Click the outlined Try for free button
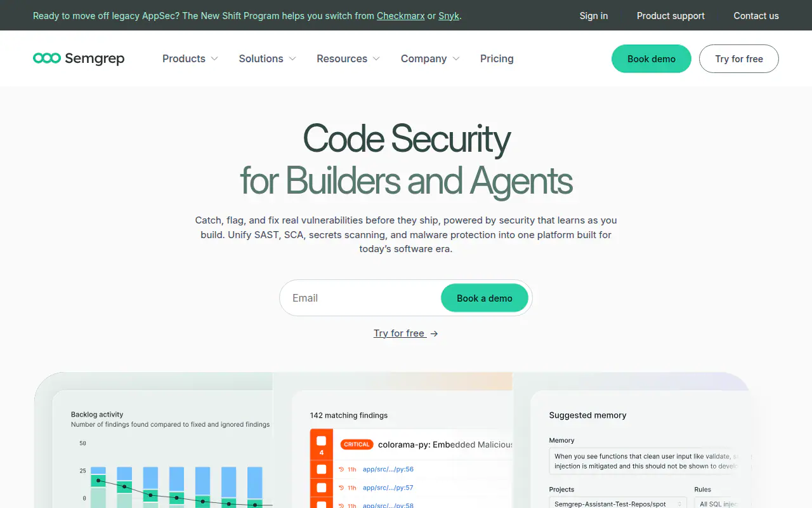Viewport: 812px width, 508px height. click(739, 58)
